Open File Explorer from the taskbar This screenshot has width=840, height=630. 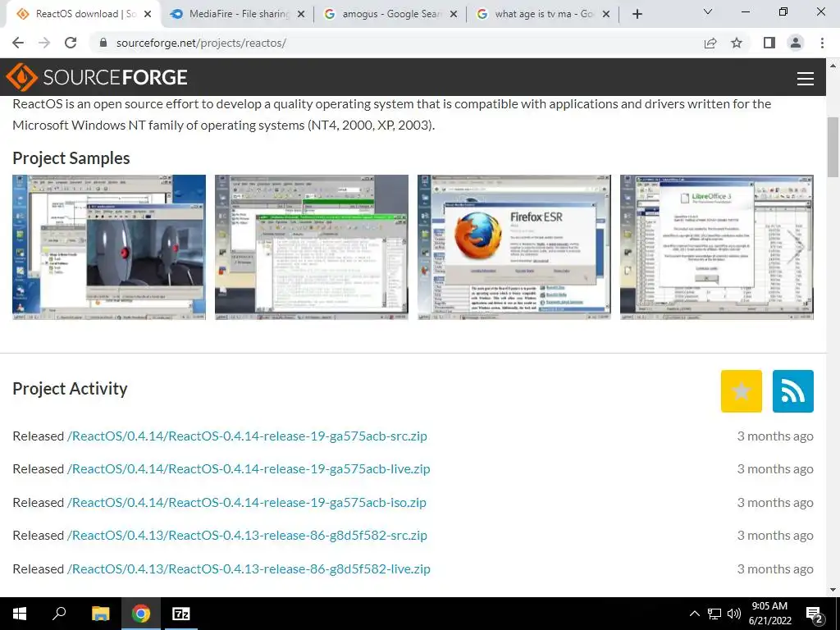100,614
